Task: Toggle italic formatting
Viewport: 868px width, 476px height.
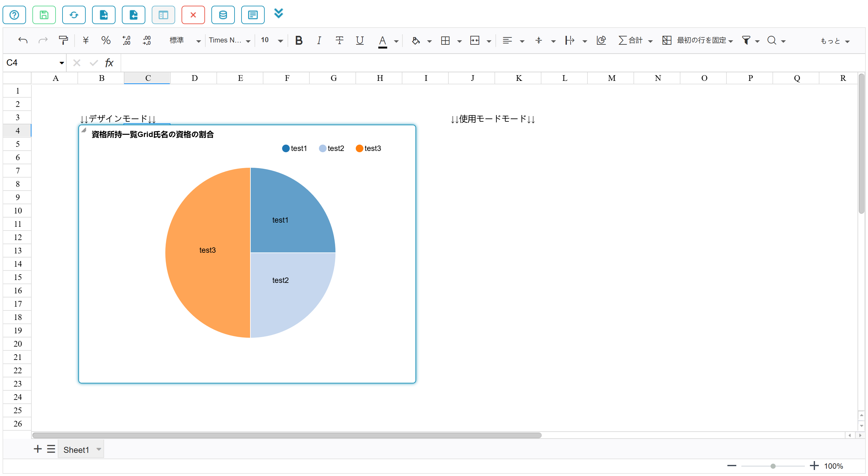Action: tap(319, 40)
